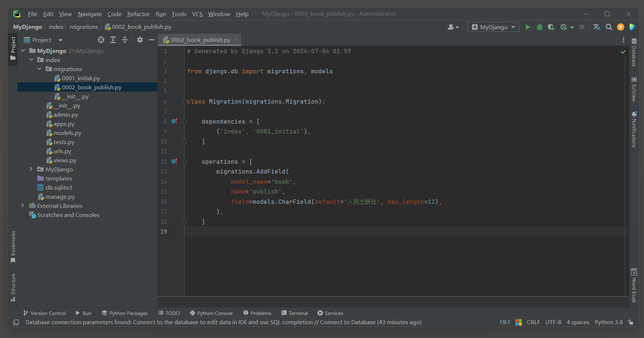
Task: Open the Notifications tool window
Action: point(634,129)
